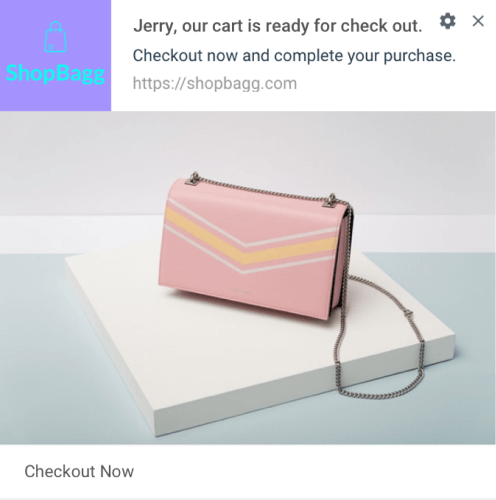This screenshot has height=500, width=496.
Task: Dismiss the notification with the X icon
Action: [x=478, y=21]
